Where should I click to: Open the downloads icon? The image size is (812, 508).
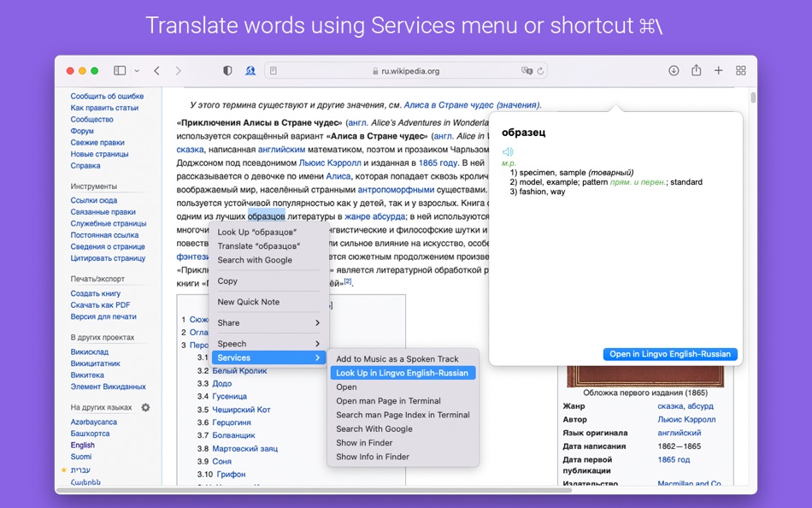click(x=674, y=70)
